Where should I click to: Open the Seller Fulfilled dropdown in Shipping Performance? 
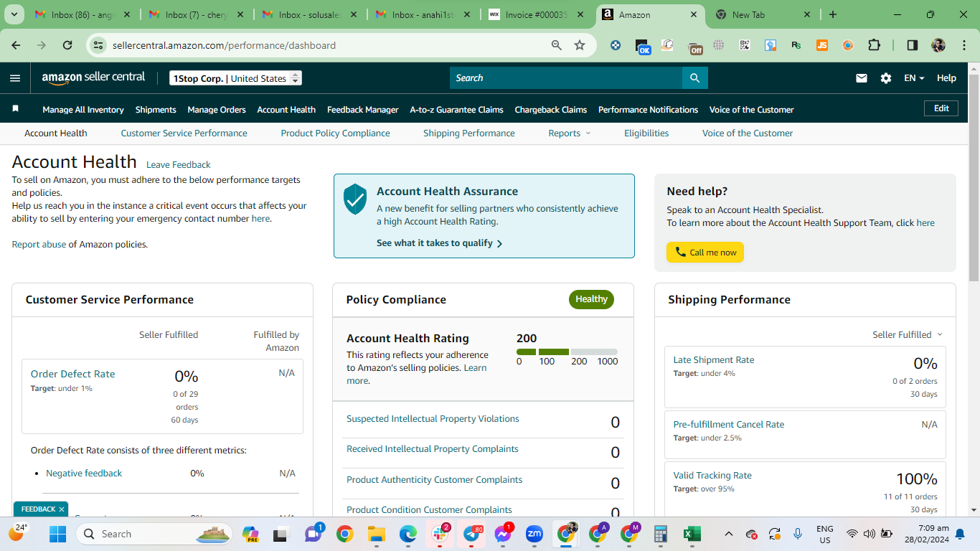(908, 334)
